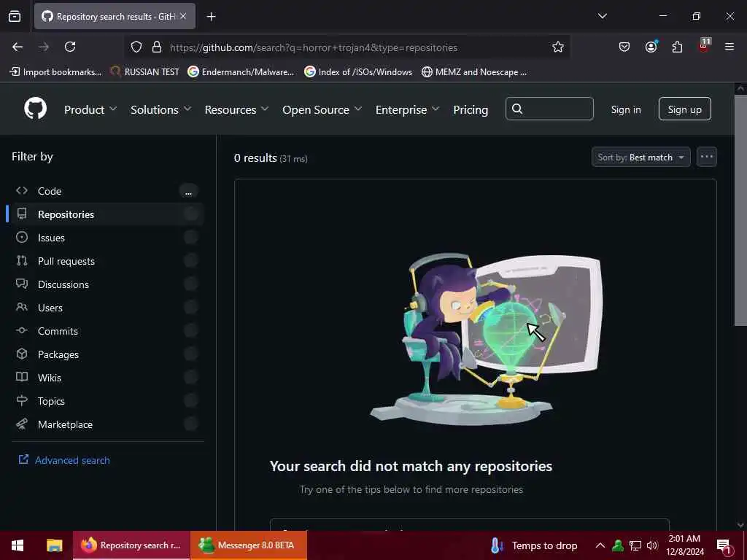Click the Temps to drop weather widget
This screenshot has width=747, height=560.
point(533,545)
